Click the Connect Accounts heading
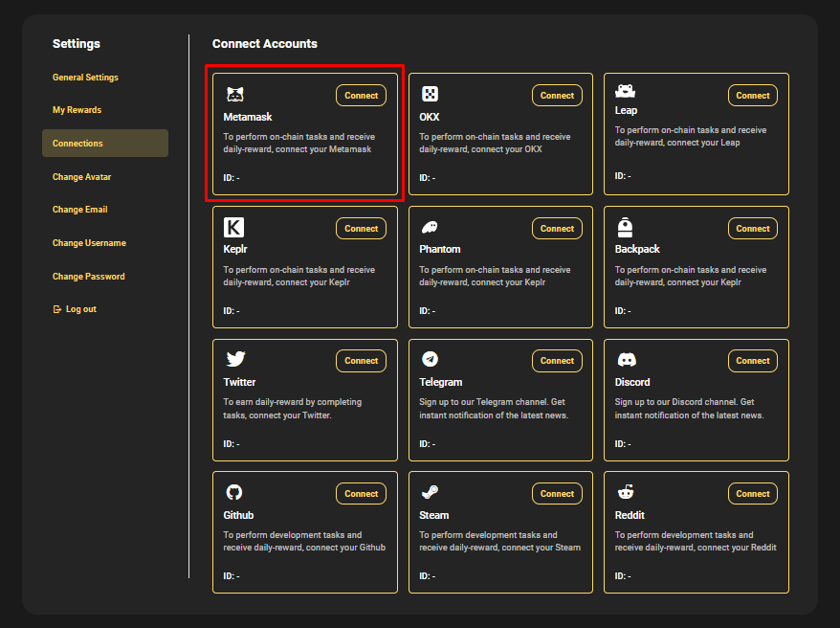840x628 pixels. [265, 44]
